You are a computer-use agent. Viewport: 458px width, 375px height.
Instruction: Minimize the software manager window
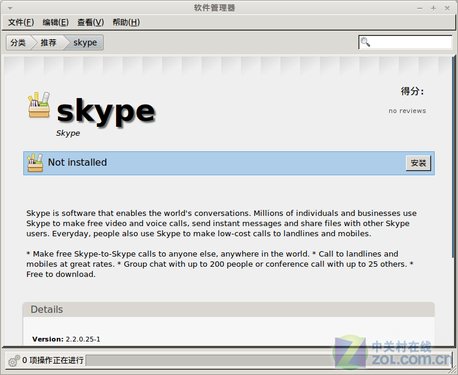(420, 8)
